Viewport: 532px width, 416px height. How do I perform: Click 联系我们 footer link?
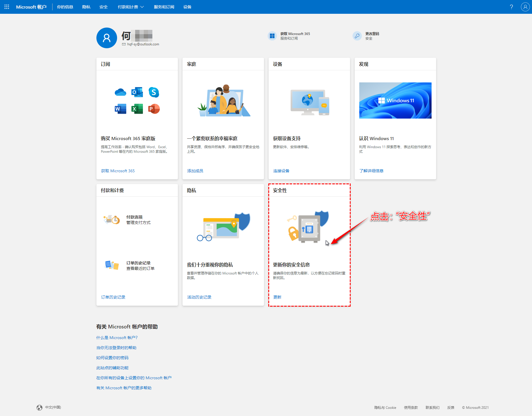[x=432, y=408]
